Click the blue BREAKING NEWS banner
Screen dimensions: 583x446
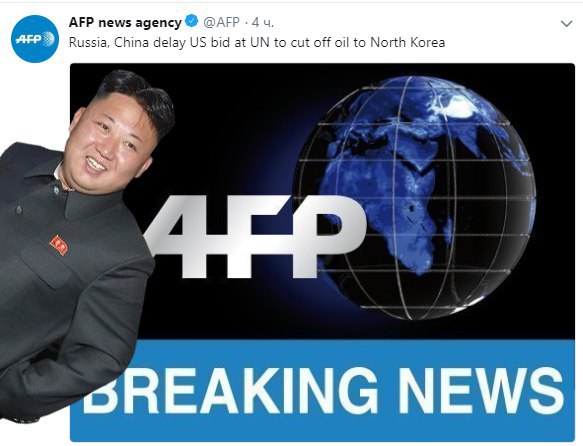coord(322,390)
